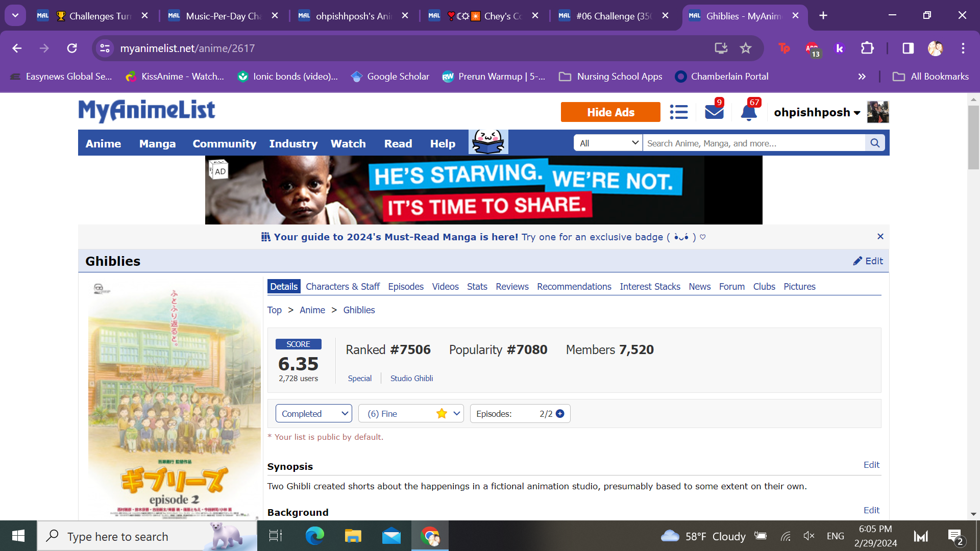
Task: Bookmark this page with the star icon
Action: (746, 48)
